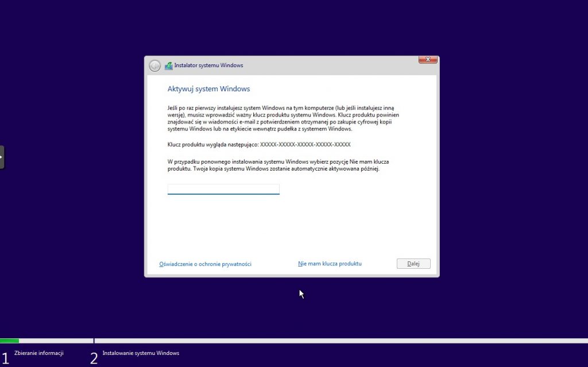Focus the product key input field

[223, 189]
